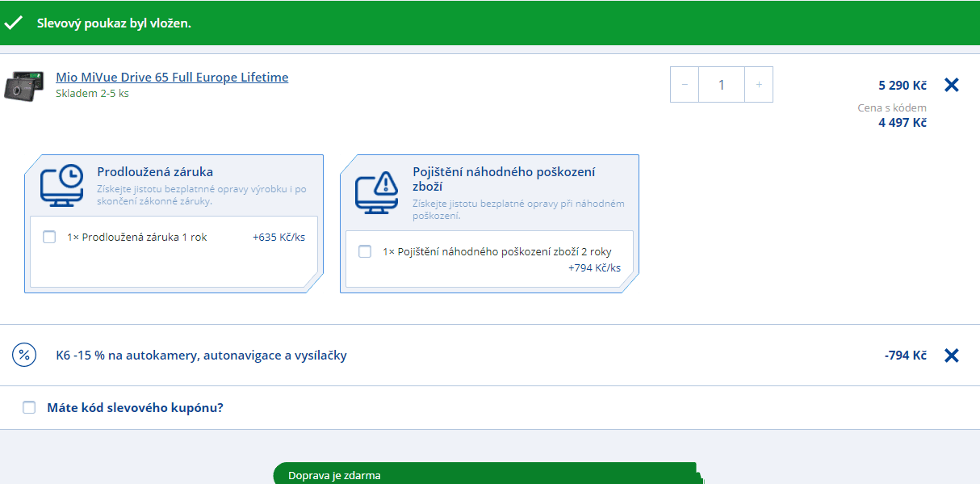Click the original price 5 290 Kč
The height and width of the screenshot is (484, 980).
tap(903, 85)
